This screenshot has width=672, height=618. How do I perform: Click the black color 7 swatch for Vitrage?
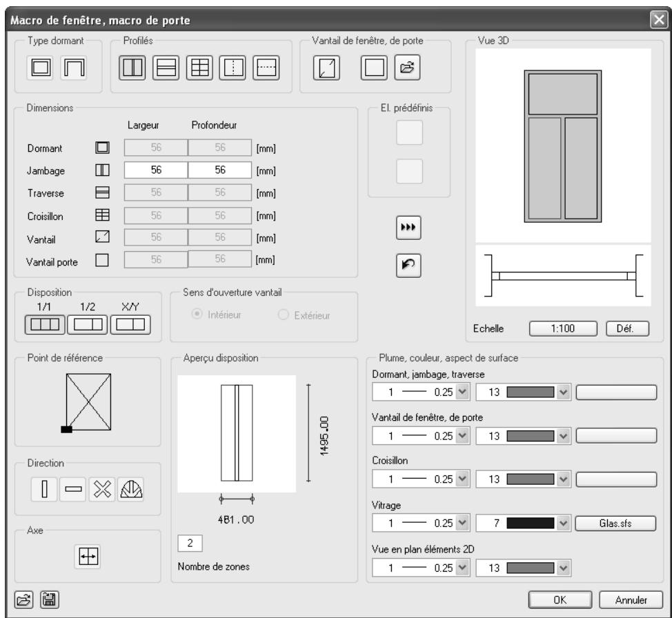click(x=530, y=524)
